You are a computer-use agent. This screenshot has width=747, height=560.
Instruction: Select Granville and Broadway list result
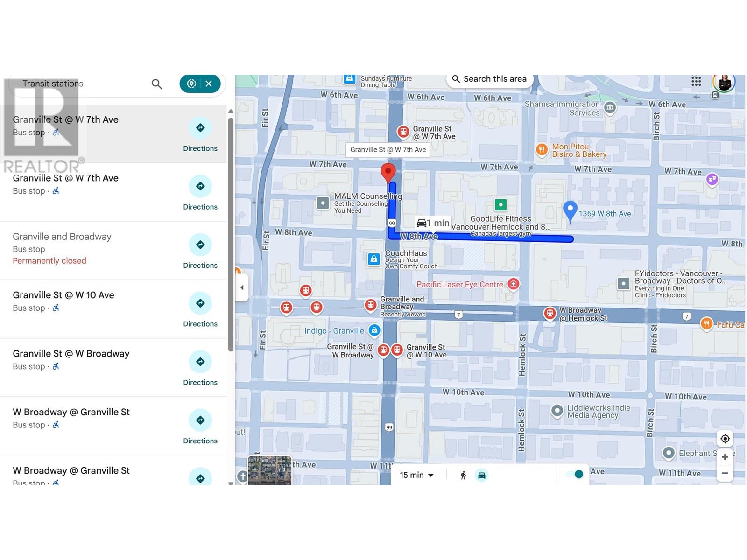pos(113,251)
